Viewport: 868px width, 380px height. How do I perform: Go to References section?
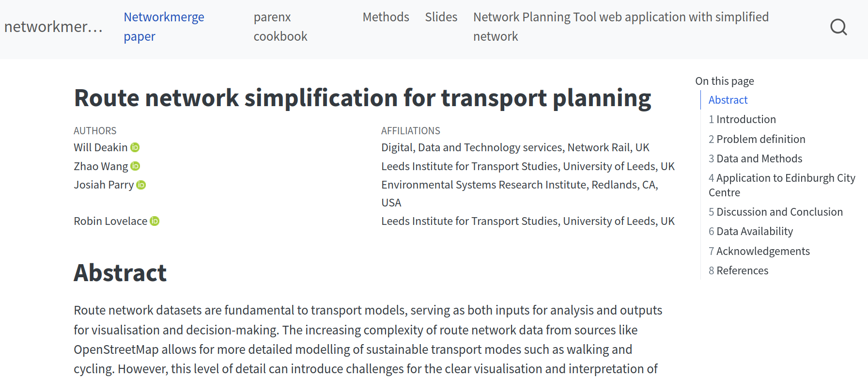(x=742, y=270)
